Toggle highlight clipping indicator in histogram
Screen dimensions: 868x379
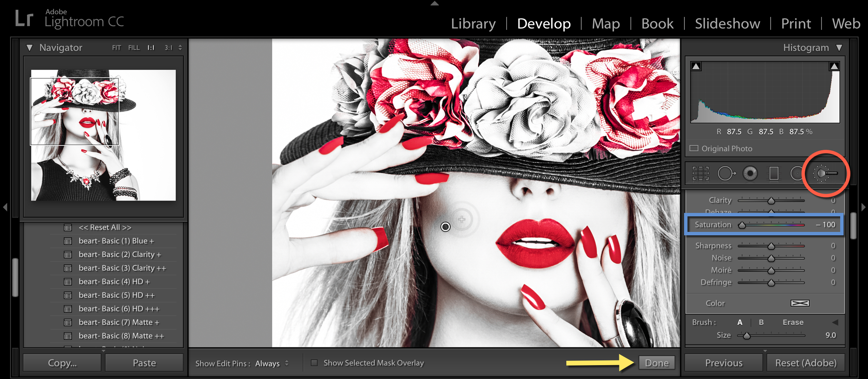[834, 66]
